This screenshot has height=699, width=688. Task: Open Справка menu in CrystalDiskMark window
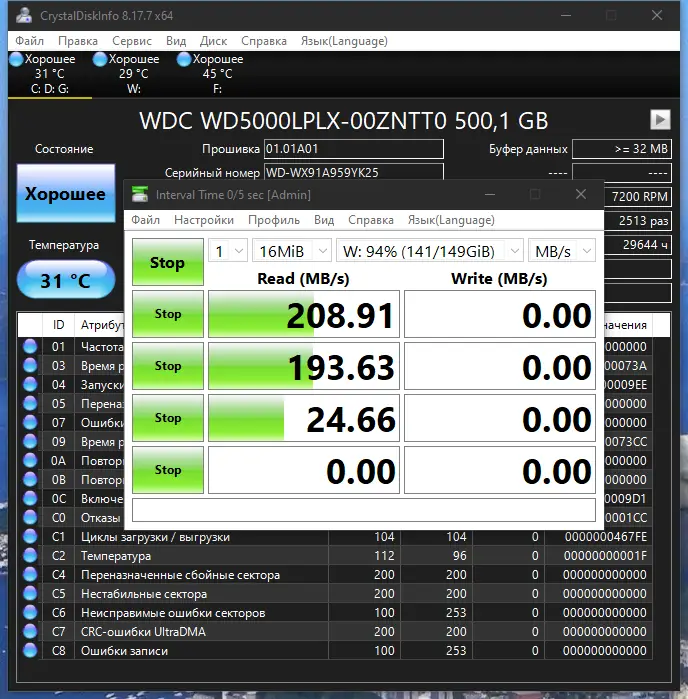pos(371,220)
